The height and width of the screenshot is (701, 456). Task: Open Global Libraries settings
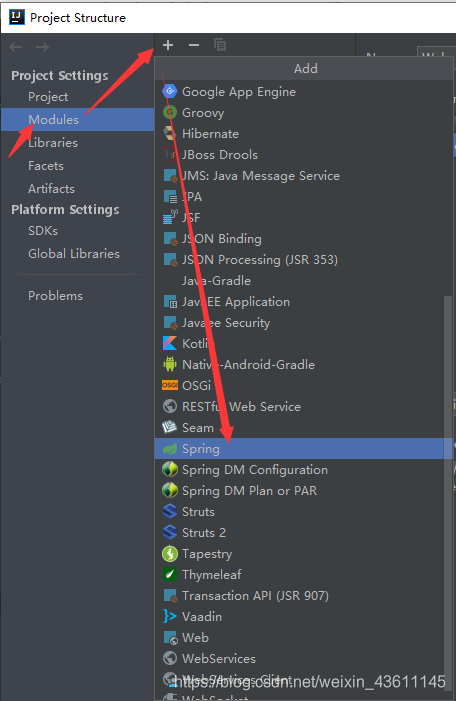click(74, 253)
